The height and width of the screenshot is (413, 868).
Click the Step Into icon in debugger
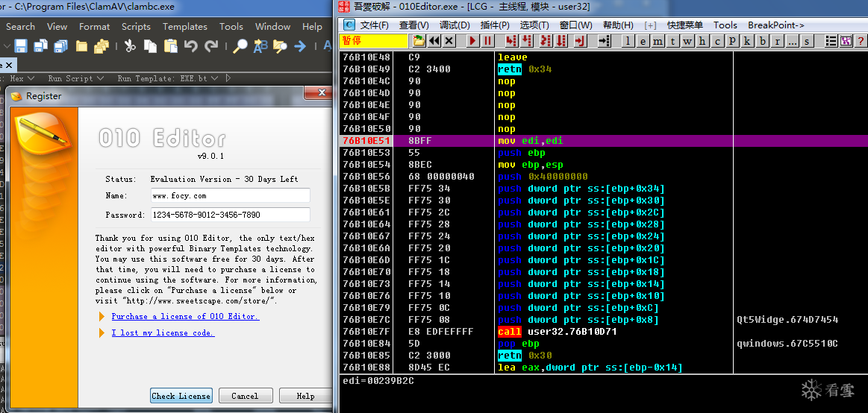pyautogui.click(x=511, y=41)
